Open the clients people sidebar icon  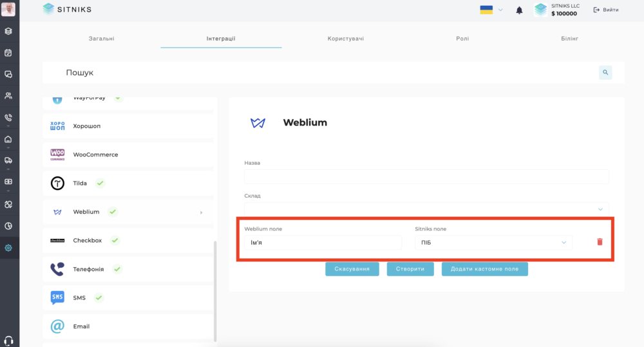tap(8, 96)
